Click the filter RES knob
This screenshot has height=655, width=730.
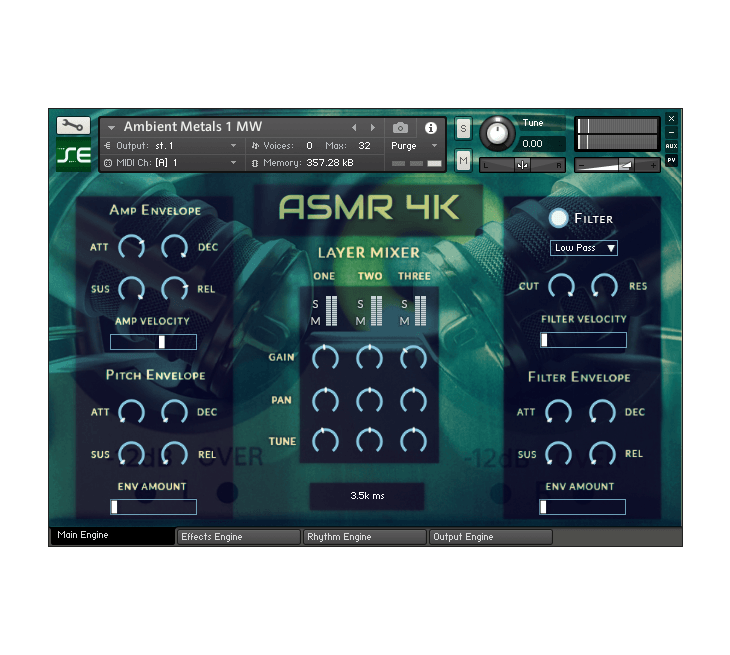(x=604, y=287)
